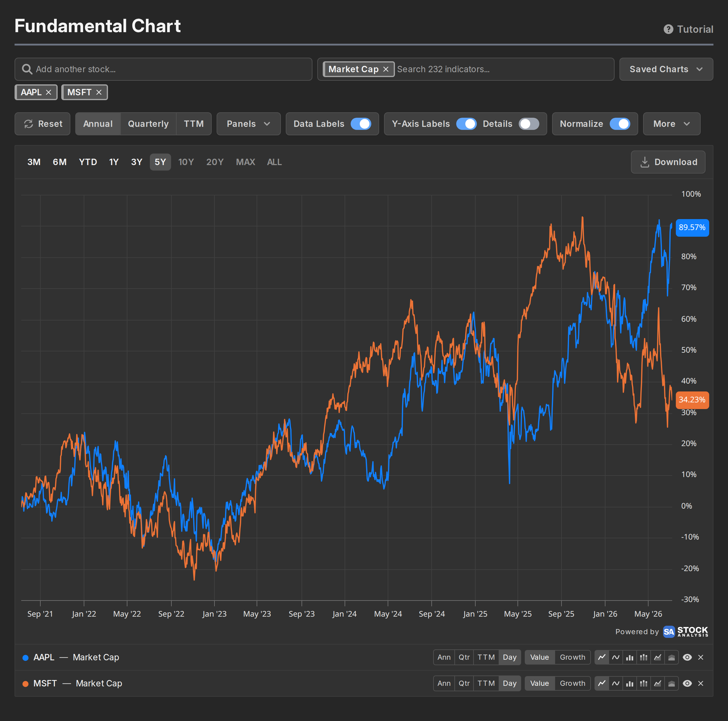Select the 20Y time range
This screenshot has width=728, height=721.
[215, 162]
